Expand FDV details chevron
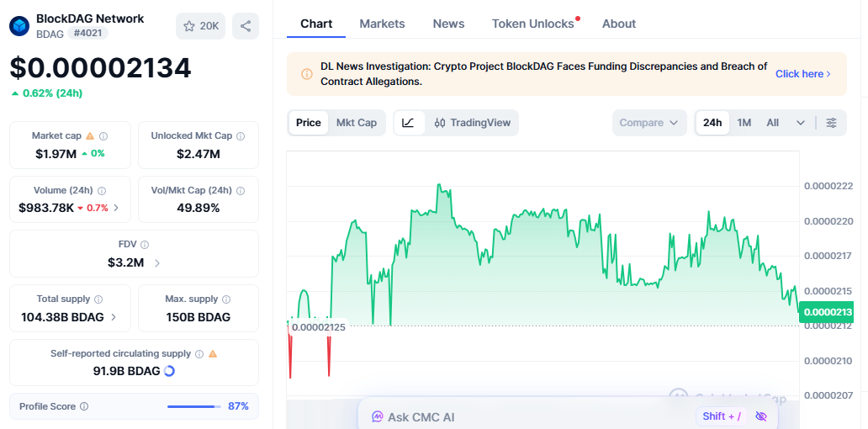This screenshot has height=429, width=868. (157, 263)
